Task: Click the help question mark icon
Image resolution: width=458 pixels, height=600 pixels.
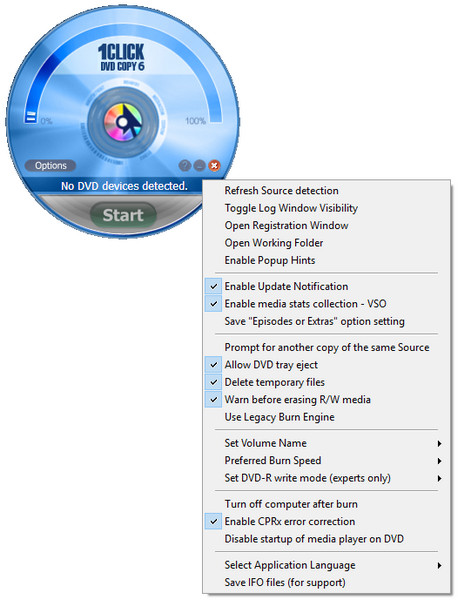Action: [x=185, y=166]
